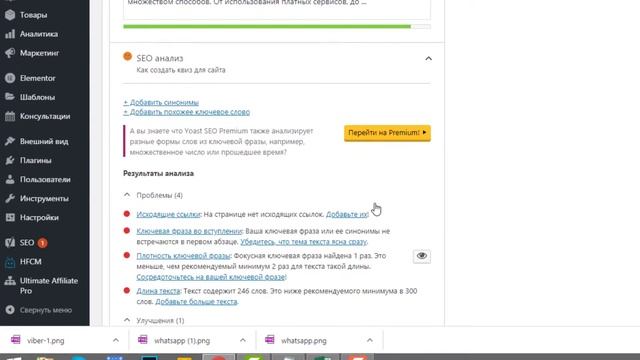Select the viber-1.png download item
This screenshot has height=360, width=640.
click(65, 340)
